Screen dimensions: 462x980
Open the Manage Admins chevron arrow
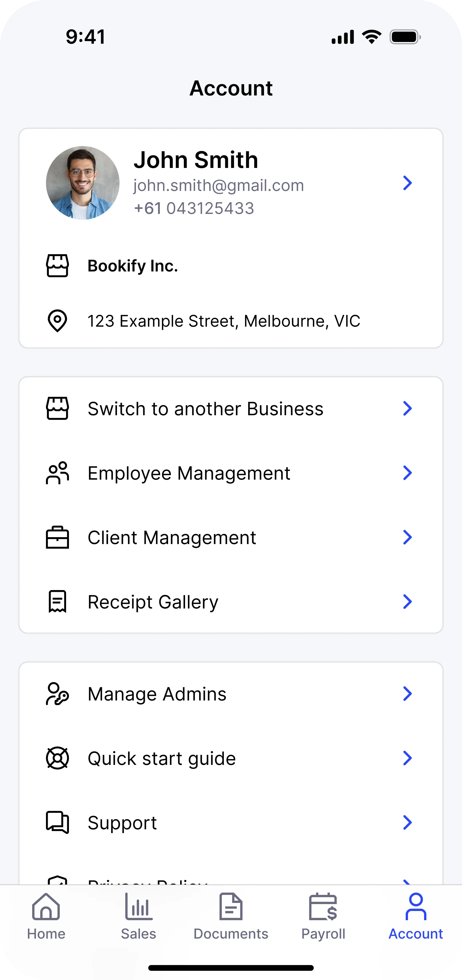pos(407,694)
